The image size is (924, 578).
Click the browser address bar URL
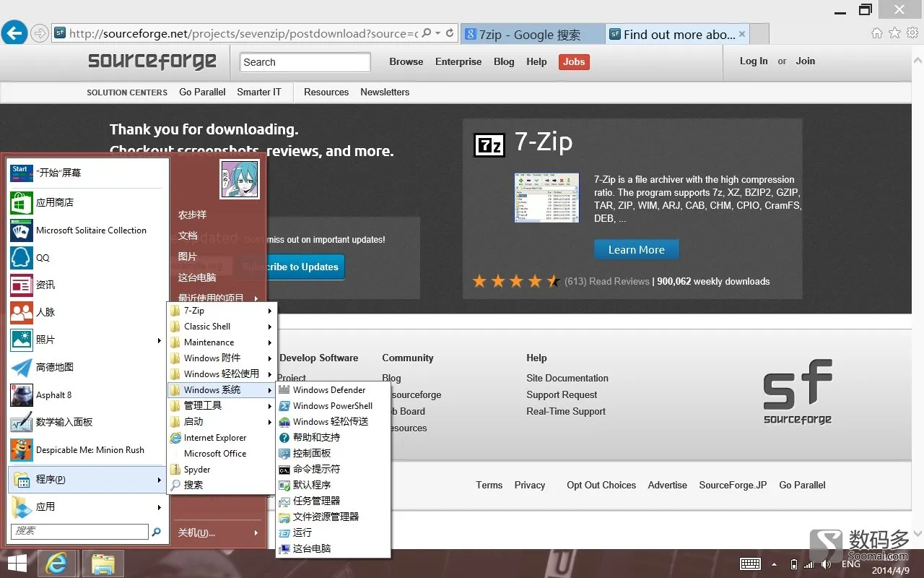pos(243,33)
